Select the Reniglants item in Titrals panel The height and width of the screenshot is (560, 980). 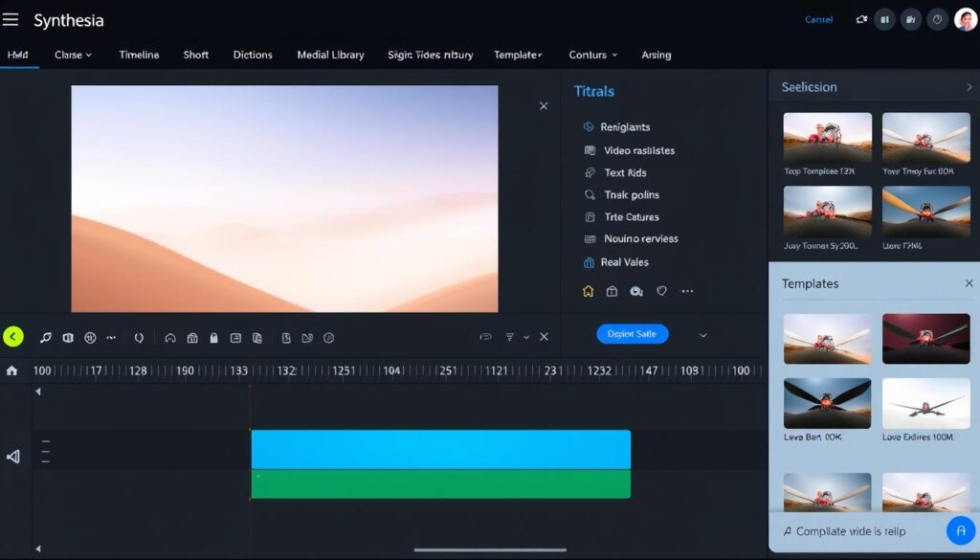627,126
